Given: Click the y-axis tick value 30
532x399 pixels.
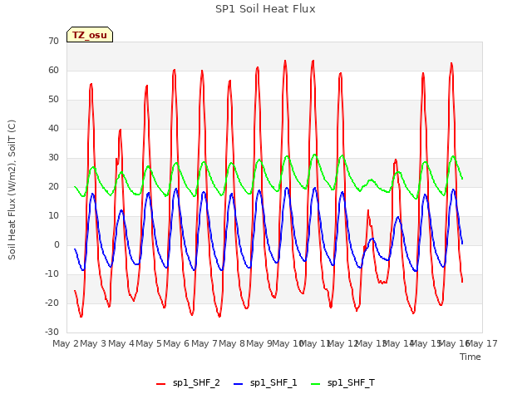Looking at the screenshot, I should (53, 157).
